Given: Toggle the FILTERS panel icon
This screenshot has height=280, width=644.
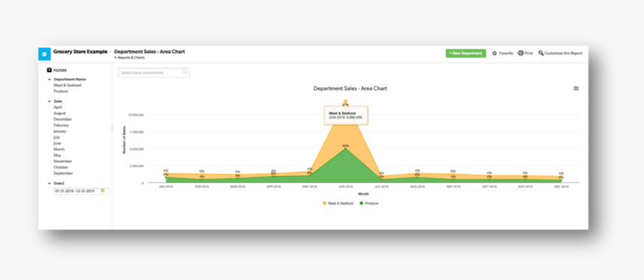Looking at the screenshot, I should click(x=49, y=70).
